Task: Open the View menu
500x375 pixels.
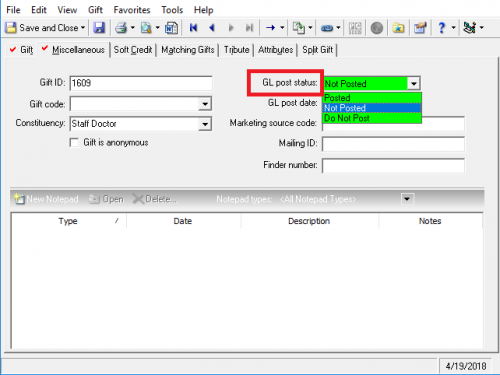Action: coord(67,10)
